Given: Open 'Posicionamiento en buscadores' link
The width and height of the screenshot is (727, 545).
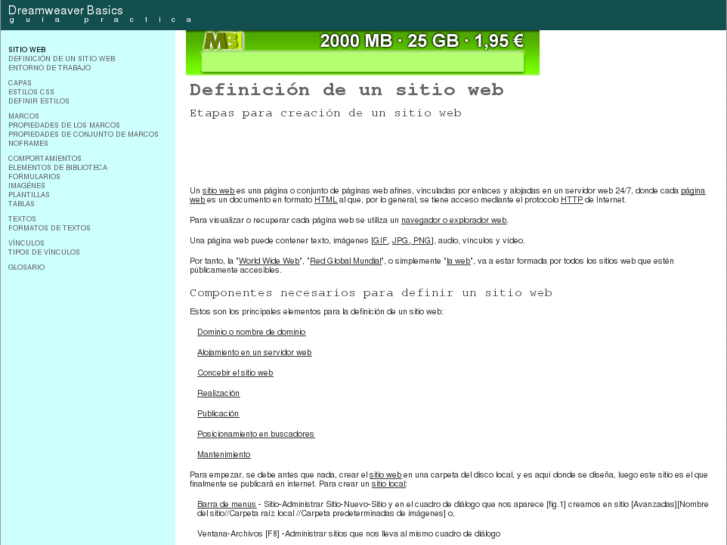Looking at the screenshot, I should click(x=255, y=434).
